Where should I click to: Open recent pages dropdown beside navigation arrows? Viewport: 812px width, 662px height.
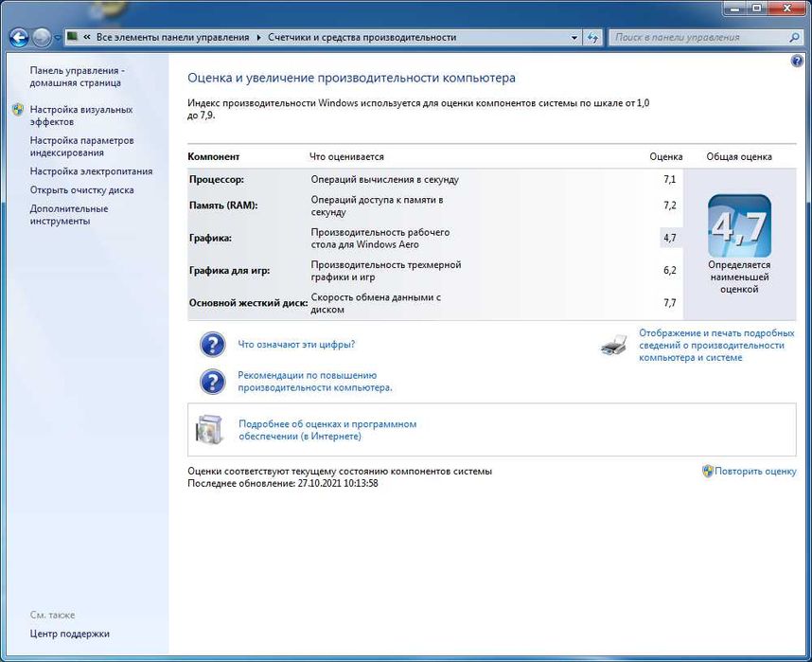[x=58, y=38]
